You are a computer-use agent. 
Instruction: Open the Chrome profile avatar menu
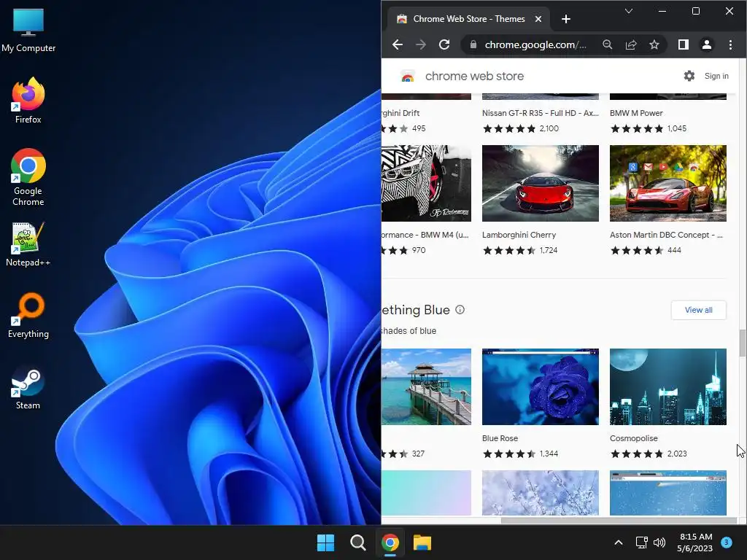706,44
